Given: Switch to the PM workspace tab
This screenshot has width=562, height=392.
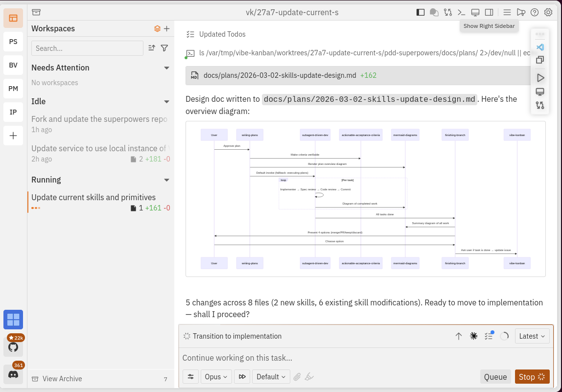Looking at the screenshot, I should tap(13, 89).
